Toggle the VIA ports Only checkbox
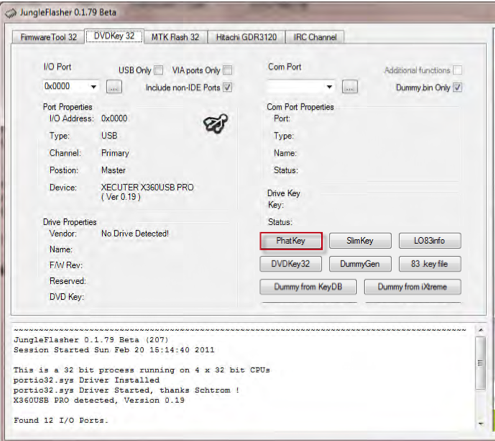 [x=228, y=70]
